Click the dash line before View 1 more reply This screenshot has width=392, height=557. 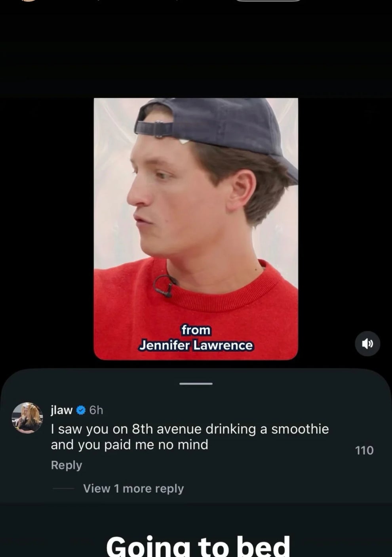tap(63, 488)
